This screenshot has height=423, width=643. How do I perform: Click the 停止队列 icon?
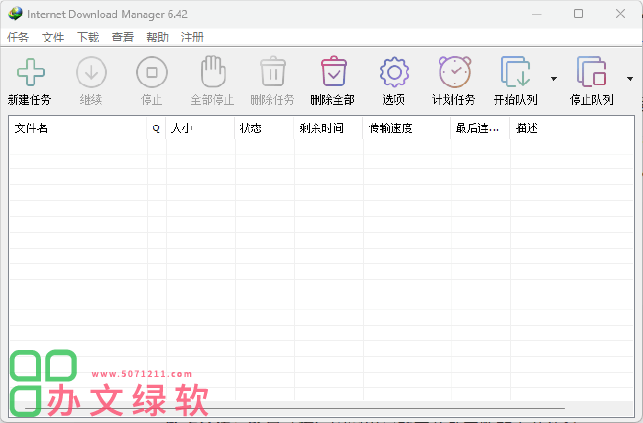[591, 72]
